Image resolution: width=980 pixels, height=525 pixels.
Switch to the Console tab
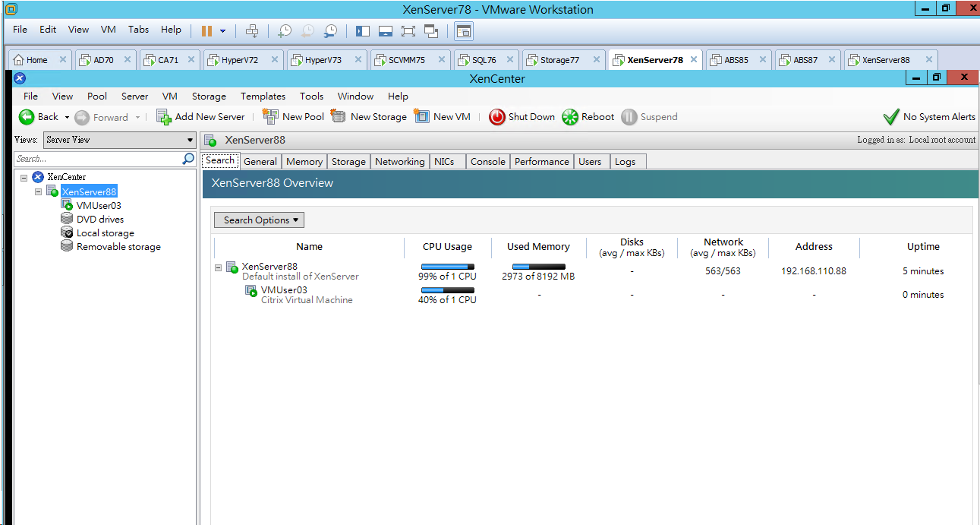pos(488,161)
